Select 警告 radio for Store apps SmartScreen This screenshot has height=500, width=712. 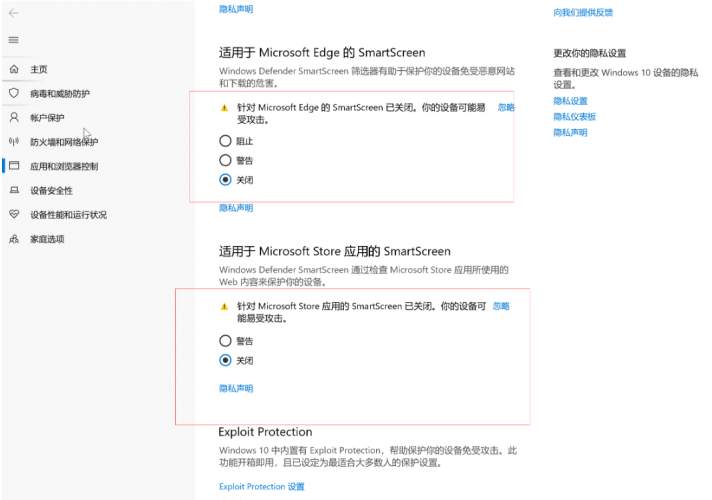(x=225, y=341)
